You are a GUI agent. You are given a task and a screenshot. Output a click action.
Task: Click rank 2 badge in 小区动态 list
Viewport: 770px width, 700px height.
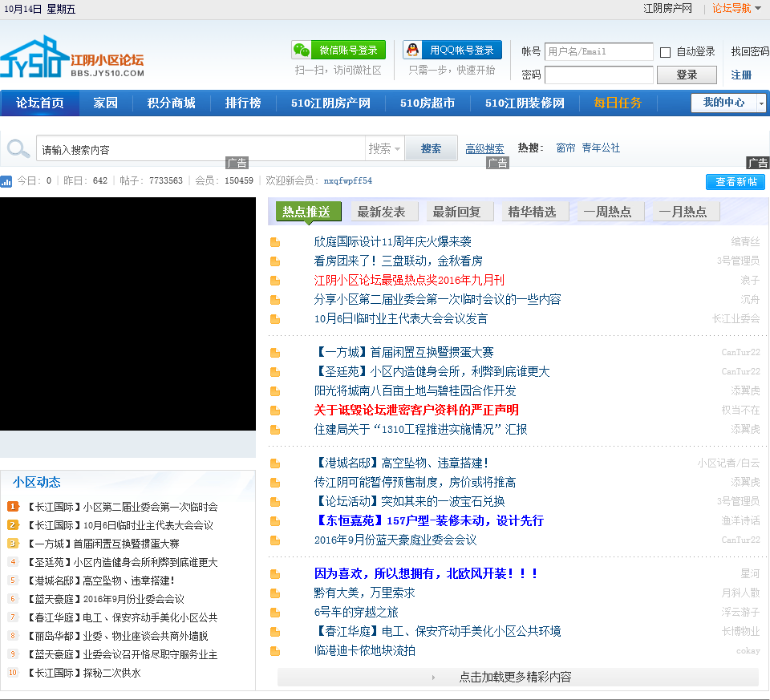coord(14,524)
